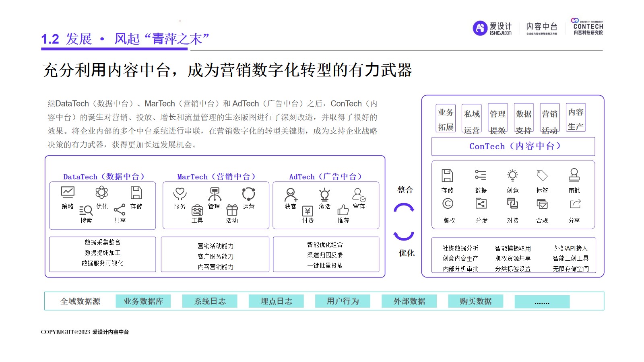Click the 推荐 thumbs-up icon
The image size is (644, 362).
coord(343,210)
